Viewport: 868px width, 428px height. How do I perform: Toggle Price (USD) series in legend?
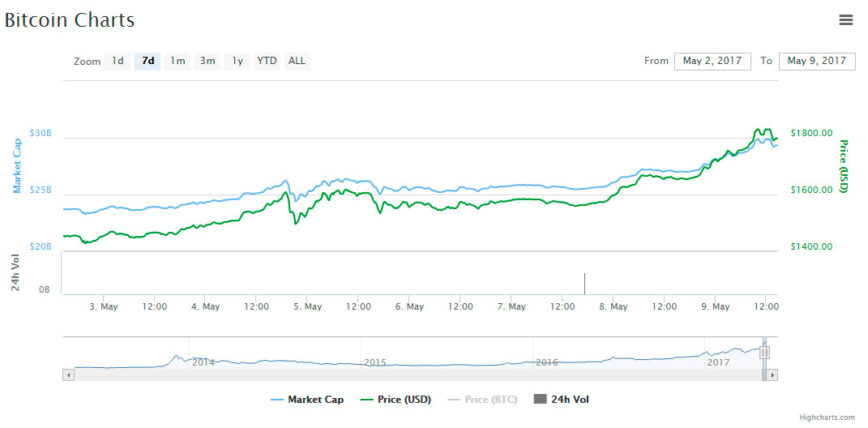[396, 400]
